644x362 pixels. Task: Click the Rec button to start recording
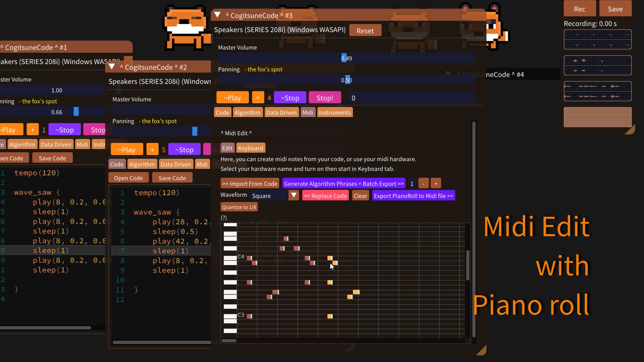point(579,9)
